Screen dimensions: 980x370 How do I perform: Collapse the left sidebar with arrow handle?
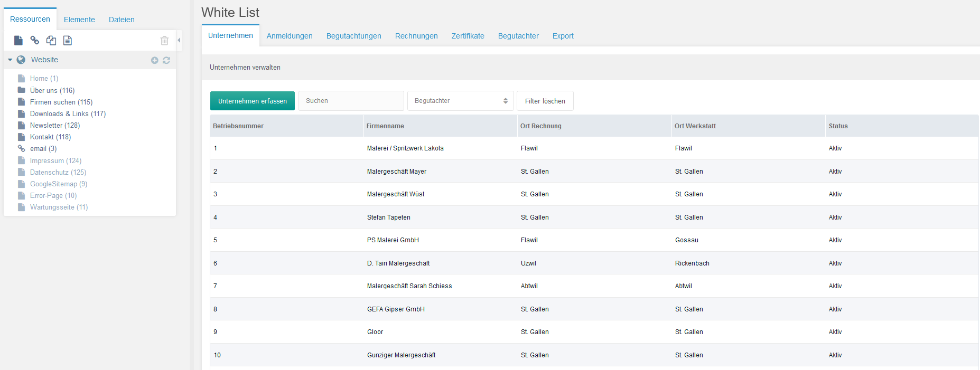pyautogui.click(x=179, y=40)
